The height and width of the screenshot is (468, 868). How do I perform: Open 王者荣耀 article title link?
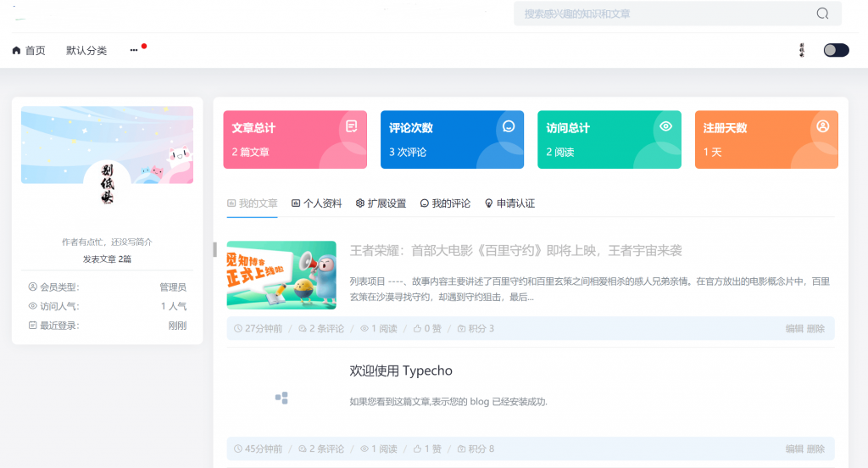pos(515,251)
